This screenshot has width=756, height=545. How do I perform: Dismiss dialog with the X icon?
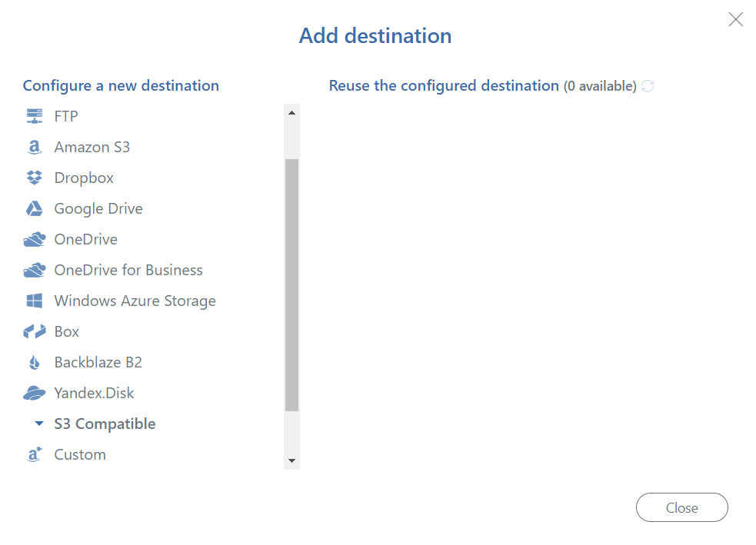click(735, 20)
